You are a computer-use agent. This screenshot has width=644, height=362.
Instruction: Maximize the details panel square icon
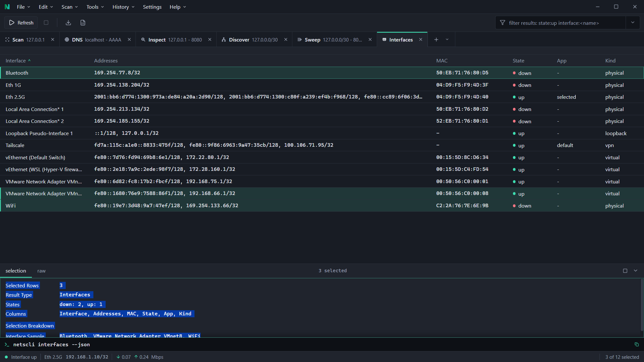(x=625, y=271)
